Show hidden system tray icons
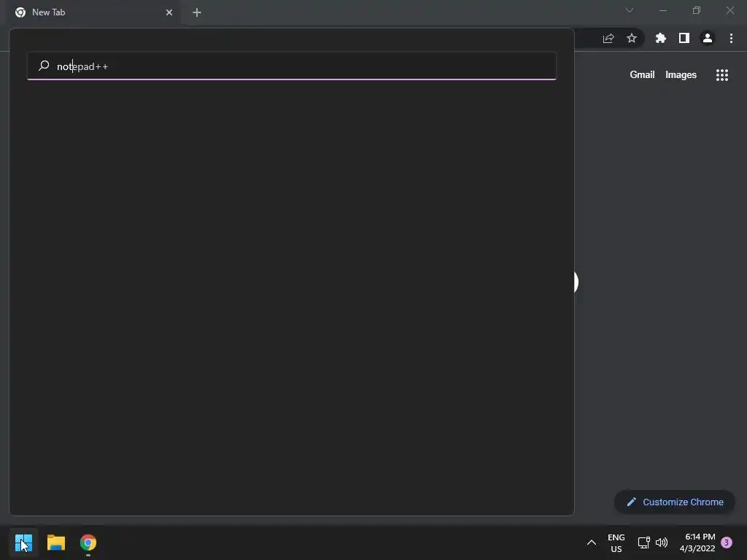Screen dimensions: 747x560 pyautogui.click(x=591, y=542)
